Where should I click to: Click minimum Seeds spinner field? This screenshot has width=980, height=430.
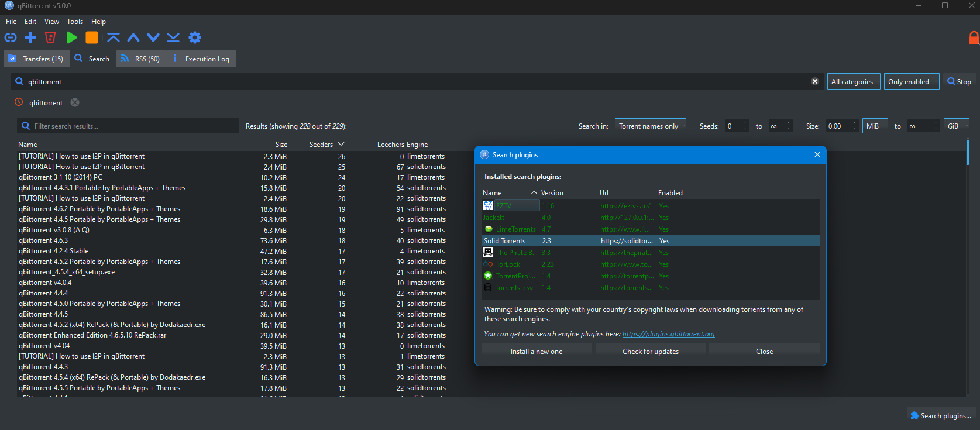[737, 126]
